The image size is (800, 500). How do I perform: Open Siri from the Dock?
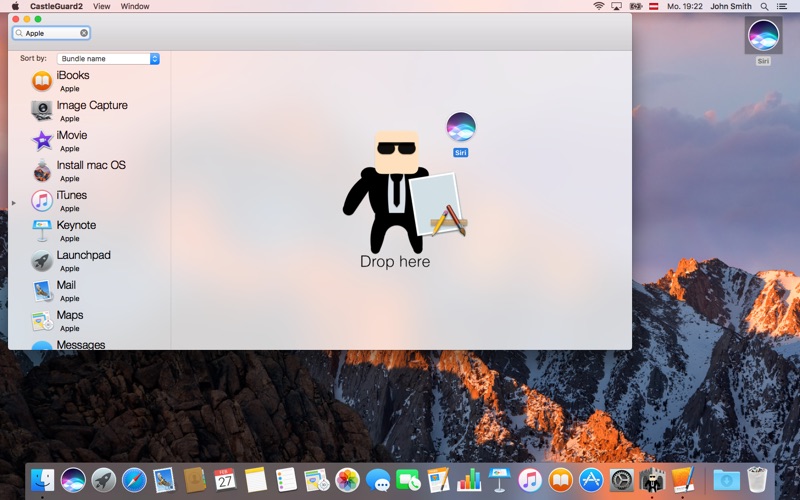pyautogui.click(x=73, y=480)
